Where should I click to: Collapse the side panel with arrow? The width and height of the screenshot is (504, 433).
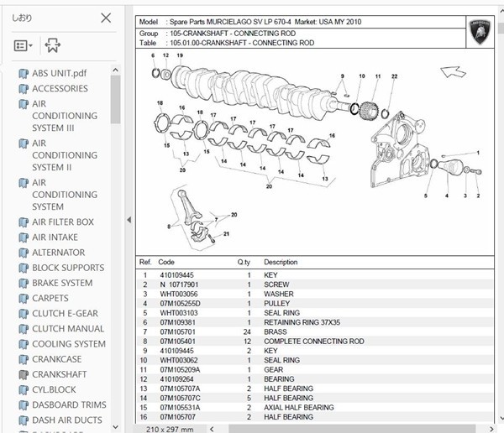129,220
